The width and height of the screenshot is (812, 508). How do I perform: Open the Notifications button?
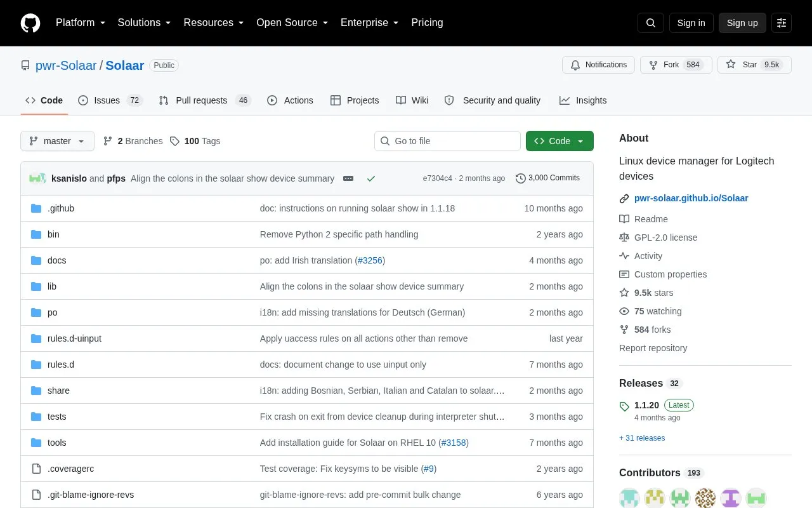click(598, 65)
